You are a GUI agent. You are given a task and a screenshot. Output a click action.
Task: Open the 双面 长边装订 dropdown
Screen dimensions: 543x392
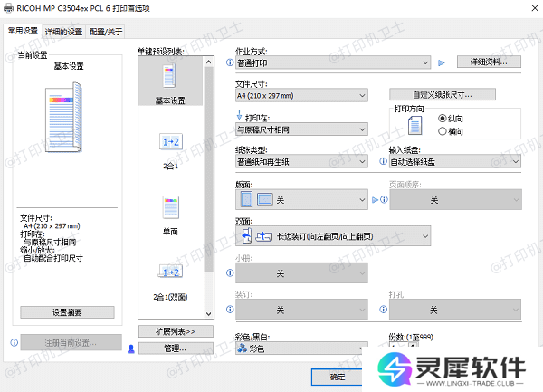333,236
